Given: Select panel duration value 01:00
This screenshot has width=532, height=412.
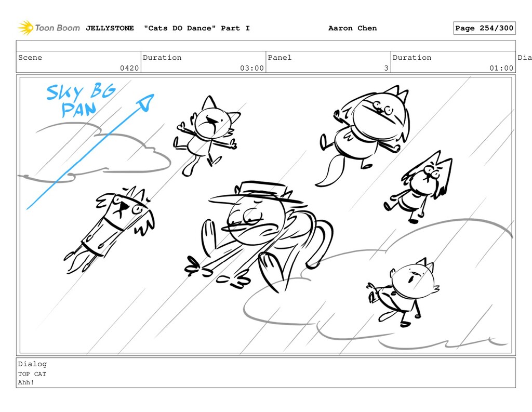Looking at the screenshot, I should coord(501,68).
